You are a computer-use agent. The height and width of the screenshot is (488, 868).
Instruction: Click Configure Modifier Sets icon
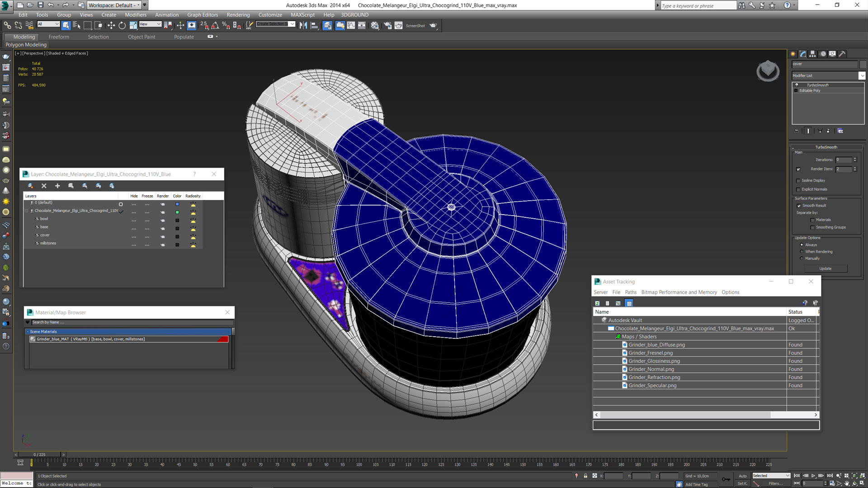(840, 131)
